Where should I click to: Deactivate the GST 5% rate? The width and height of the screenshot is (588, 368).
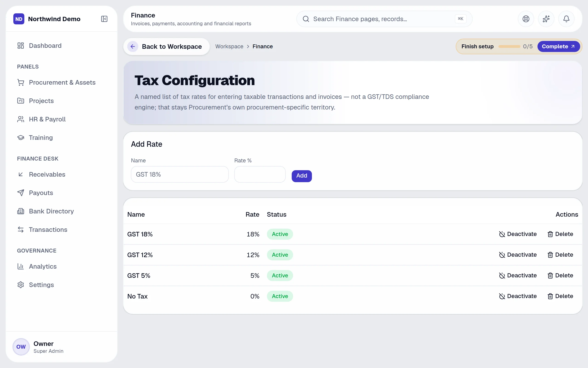tap(517, 276)
